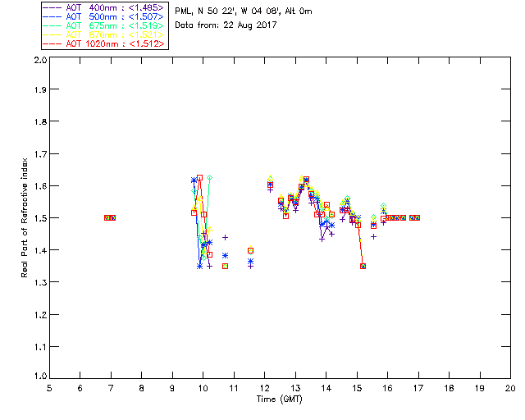Screen dimensions: 525x420
Task: Click the x-axis label 8
Action: [142, 388]
